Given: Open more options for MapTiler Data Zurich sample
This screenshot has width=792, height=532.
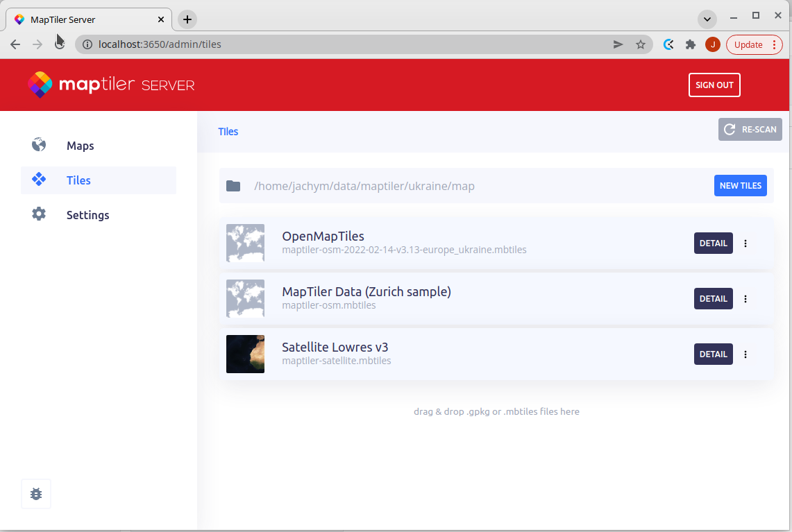Looking at the screenshot, I should tap(745, 299).
